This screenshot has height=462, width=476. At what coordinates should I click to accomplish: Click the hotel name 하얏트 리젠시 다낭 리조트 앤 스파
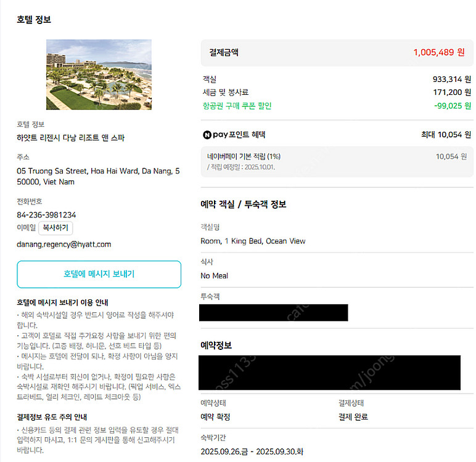coord(70,138)
